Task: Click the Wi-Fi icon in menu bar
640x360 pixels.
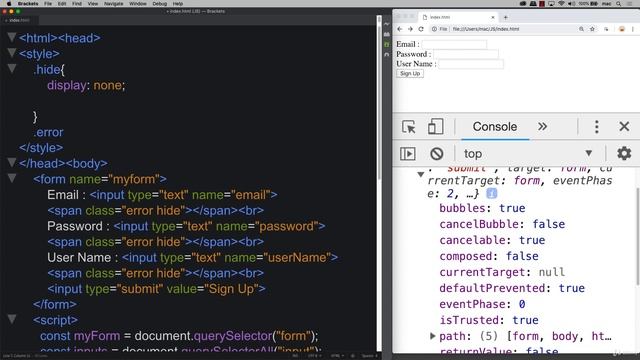Action: tap(561, 4)
